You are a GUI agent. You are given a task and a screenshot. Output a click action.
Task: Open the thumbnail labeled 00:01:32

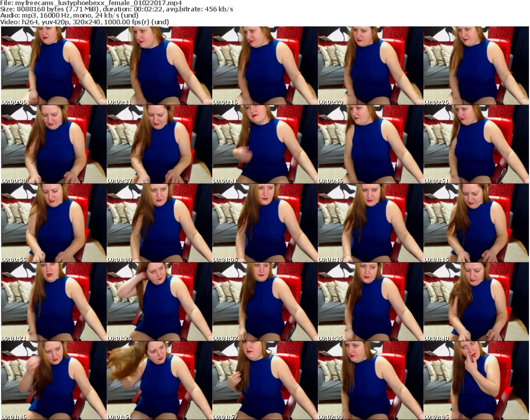(x=265, y=302)
